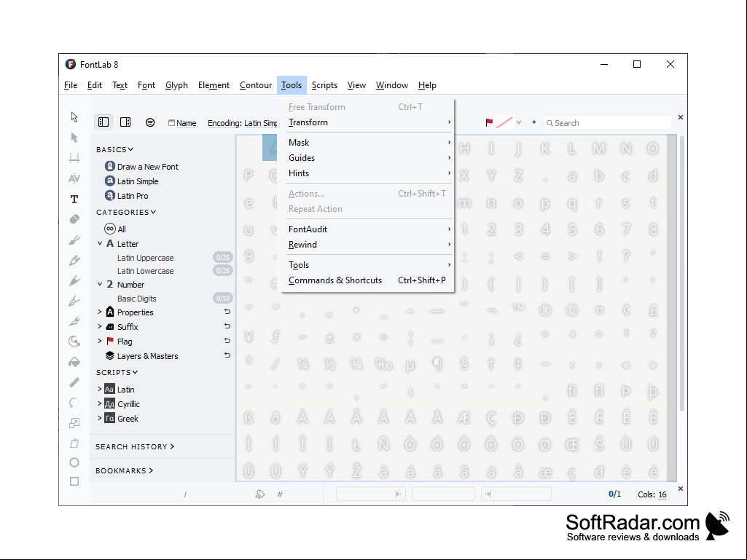Expand the Flag category
The width and height of the screenshot is (747, 560).
[x=100, y=341]
